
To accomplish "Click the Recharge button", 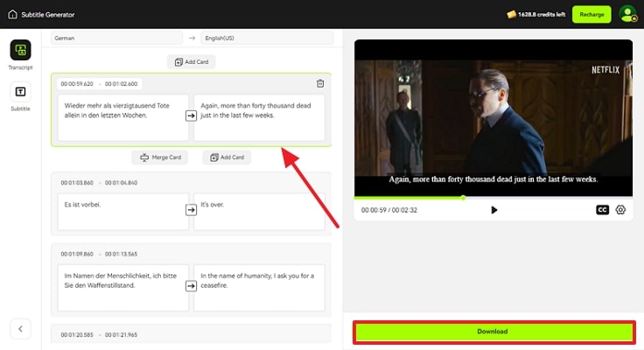I will tap(591, 14).
